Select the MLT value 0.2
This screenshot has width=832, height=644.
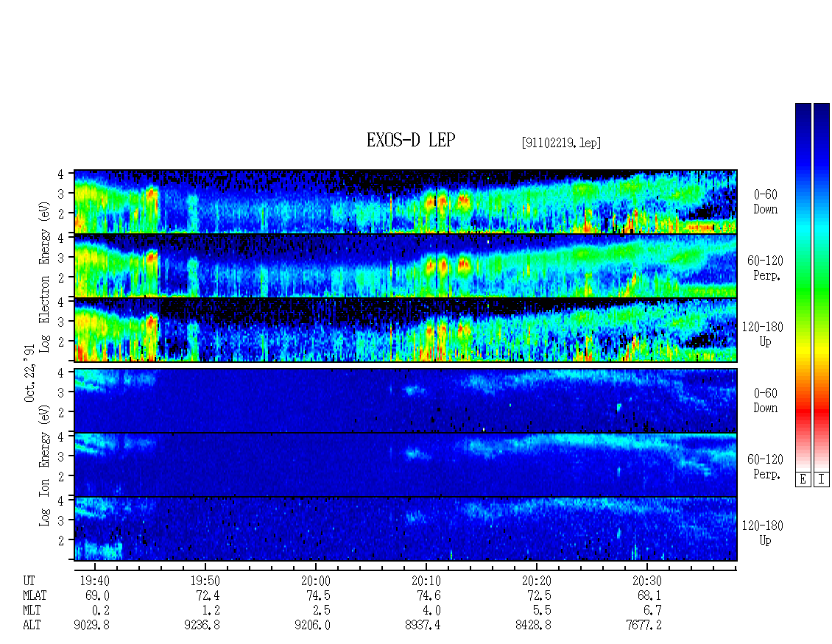coord(100,611)
